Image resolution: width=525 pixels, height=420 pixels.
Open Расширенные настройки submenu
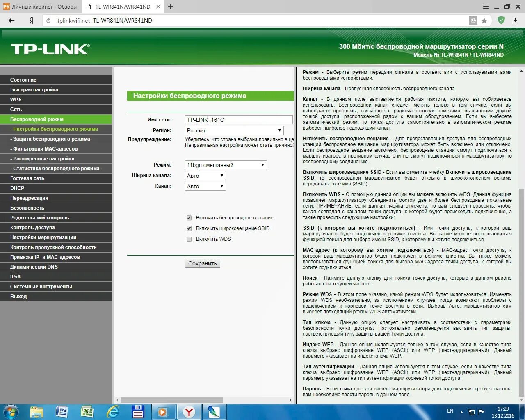[x=56, y=159]
